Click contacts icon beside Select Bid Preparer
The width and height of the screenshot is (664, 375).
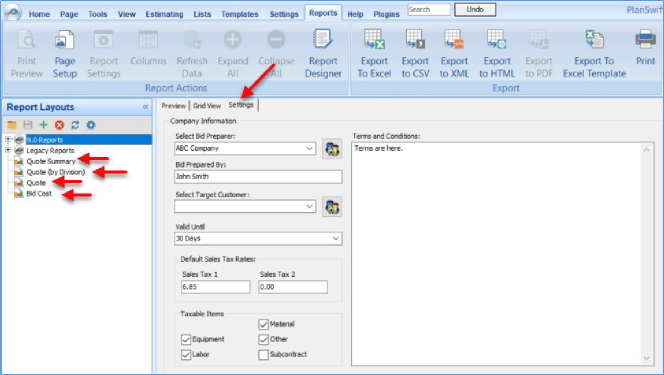(x=332, y=149)
